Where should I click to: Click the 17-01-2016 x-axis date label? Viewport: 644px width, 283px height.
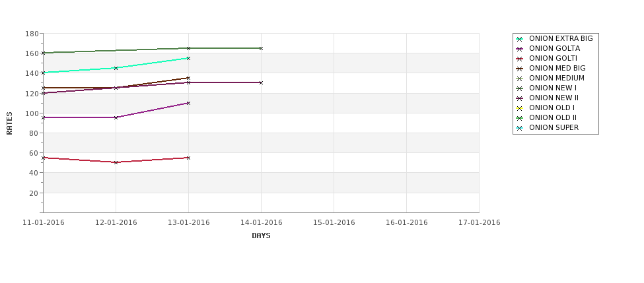point(480,223)
